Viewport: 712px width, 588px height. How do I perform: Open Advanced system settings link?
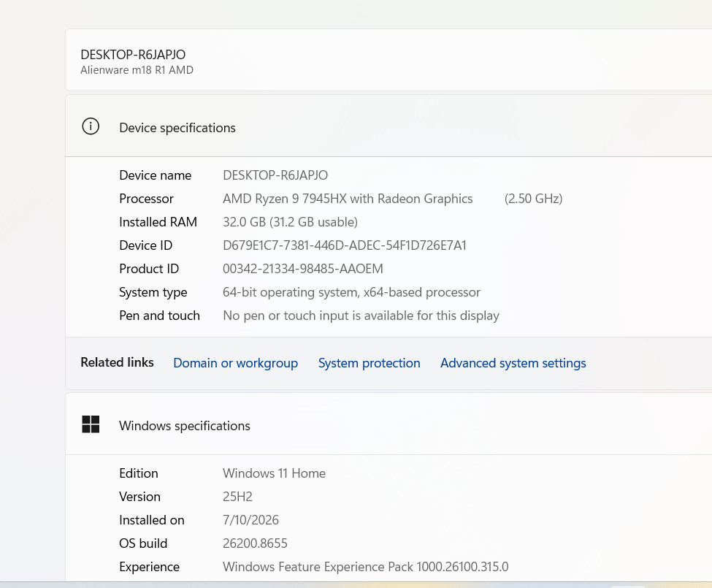coord(513,363)
